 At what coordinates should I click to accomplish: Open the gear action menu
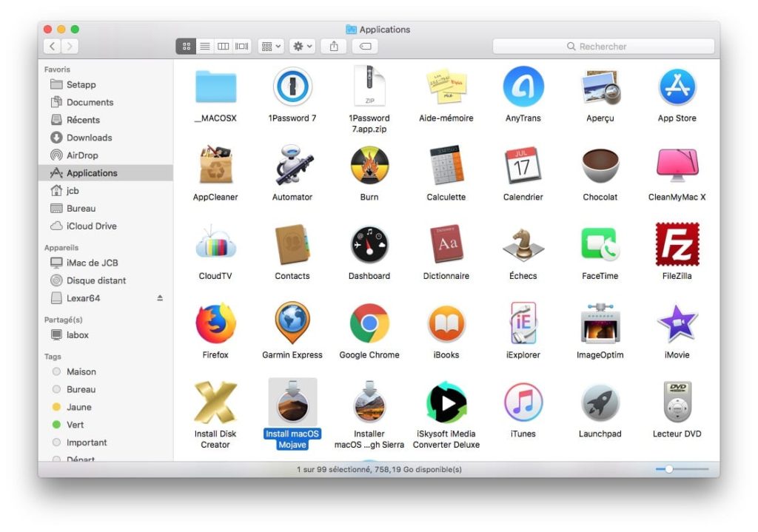coord(303,47)
